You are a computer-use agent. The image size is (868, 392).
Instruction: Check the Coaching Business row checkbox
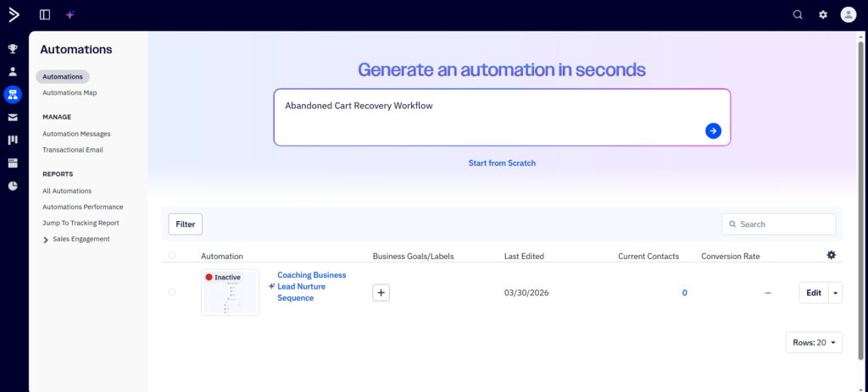coord(171,292)
